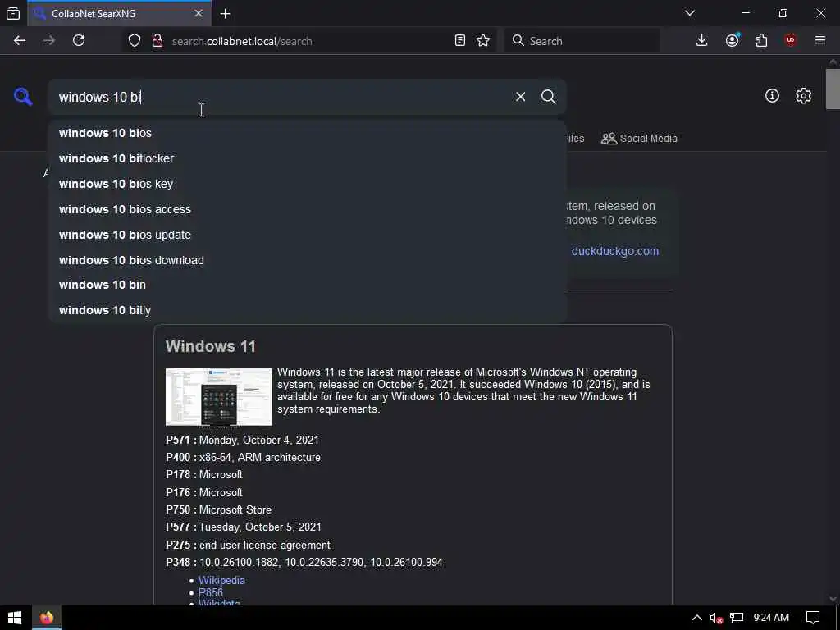This screenshot has height=630, width=840.
Task: Select suggestion 'windows 10 bitlocker'
Action: coord(307,158)
